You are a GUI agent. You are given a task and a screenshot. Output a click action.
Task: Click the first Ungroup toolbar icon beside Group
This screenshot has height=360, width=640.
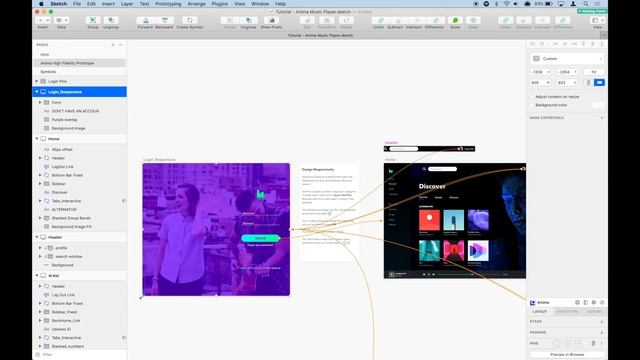click(x=111, y=20)
